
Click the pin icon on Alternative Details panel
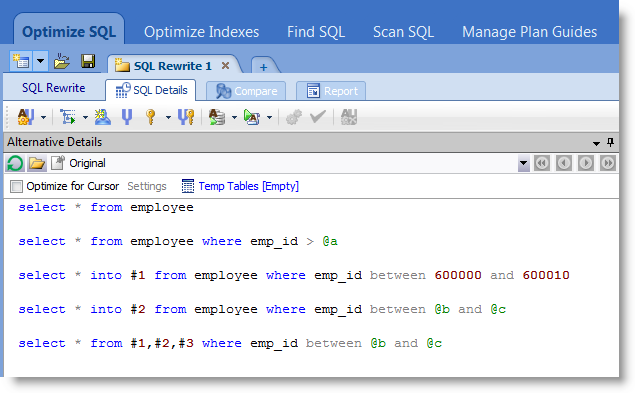pos(610,142)
